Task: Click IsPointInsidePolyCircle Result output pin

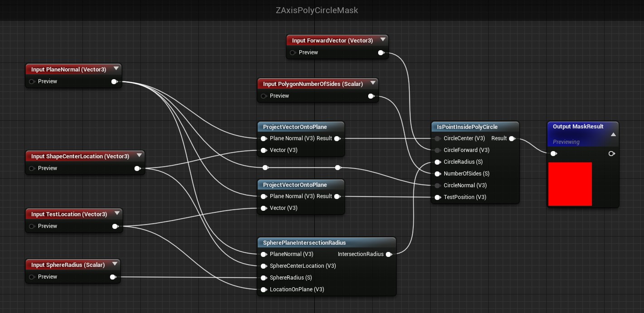Action: [x=511, y=138]
